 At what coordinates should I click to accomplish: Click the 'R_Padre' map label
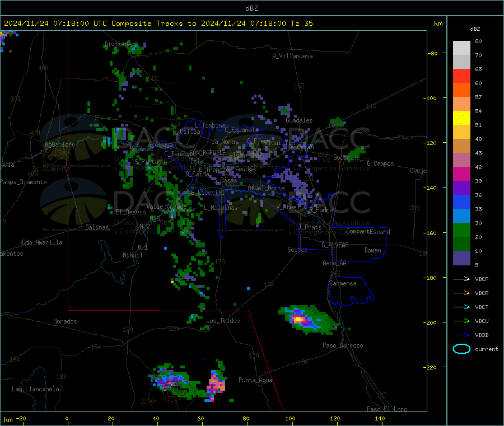321,210
